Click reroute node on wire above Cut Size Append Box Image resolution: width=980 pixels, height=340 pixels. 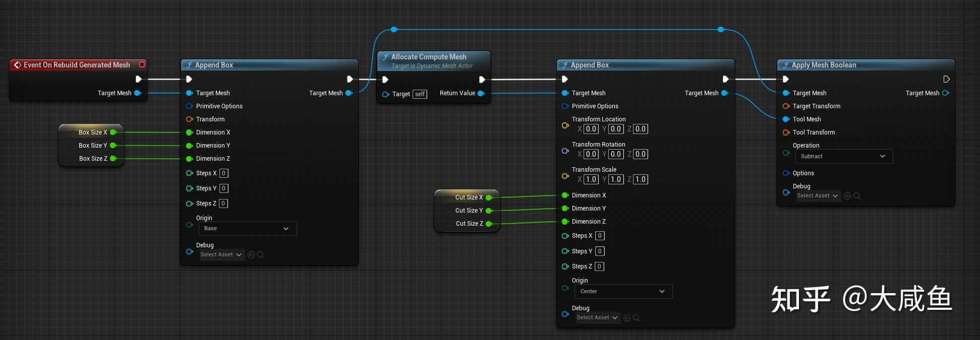tap(721, 30)
